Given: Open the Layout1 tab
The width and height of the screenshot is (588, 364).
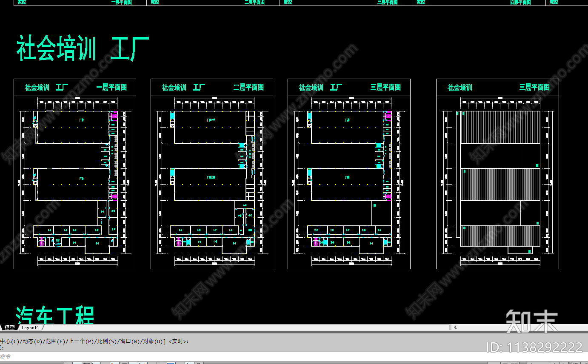Looking at the screenshot, I should (30, 327).
